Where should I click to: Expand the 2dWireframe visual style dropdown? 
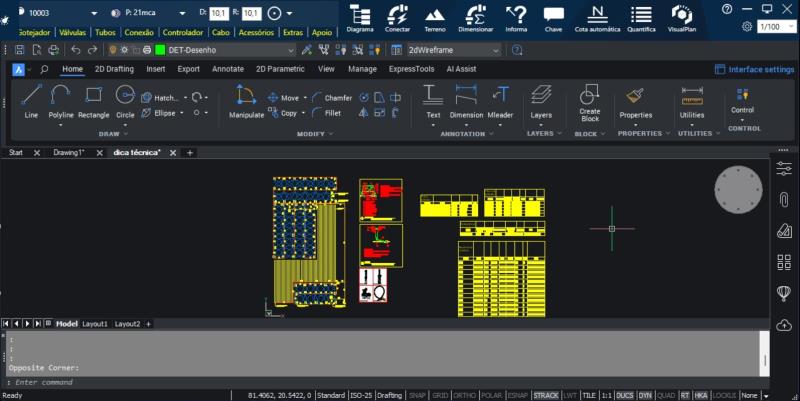pos(452,50)
